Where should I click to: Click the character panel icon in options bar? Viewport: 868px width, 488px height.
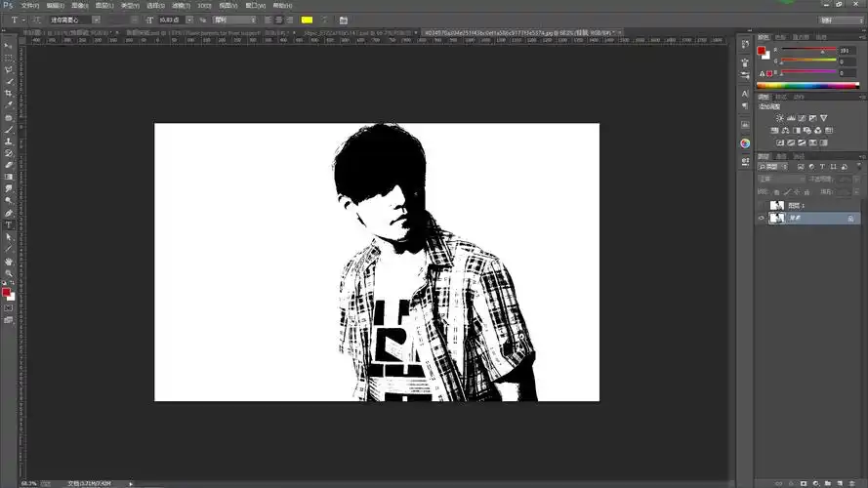click(342, 20)
